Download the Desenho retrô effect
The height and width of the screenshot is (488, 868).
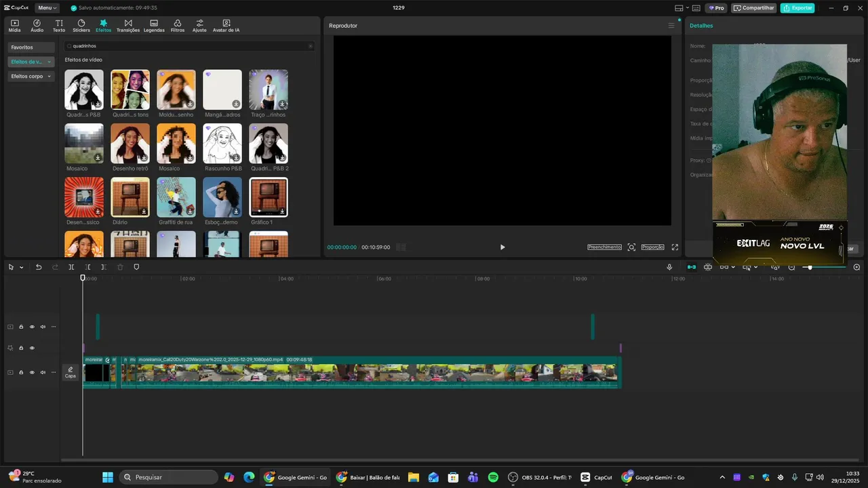(144, 157)
